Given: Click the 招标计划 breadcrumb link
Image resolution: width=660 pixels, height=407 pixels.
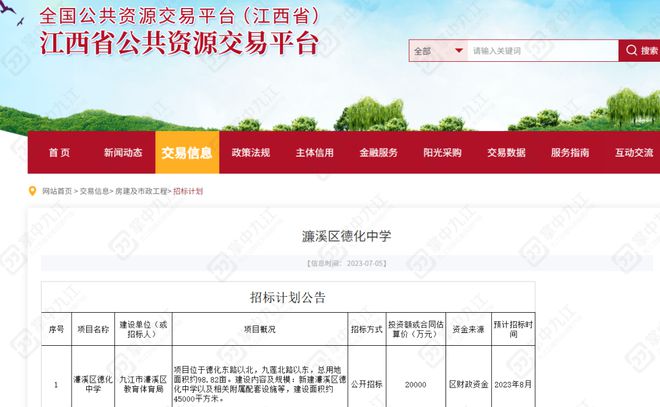Looking at the screenshot, I should point(188,191).
